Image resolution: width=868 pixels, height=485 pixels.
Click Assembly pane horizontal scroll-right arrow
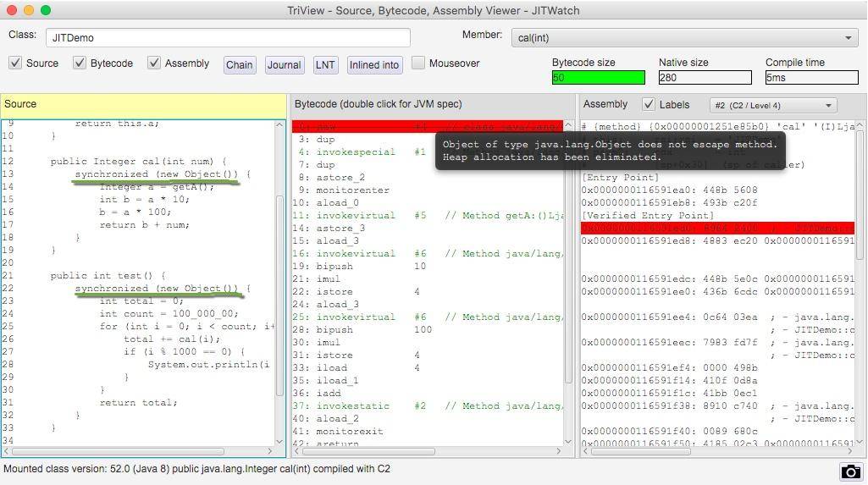tap(849, 451)
